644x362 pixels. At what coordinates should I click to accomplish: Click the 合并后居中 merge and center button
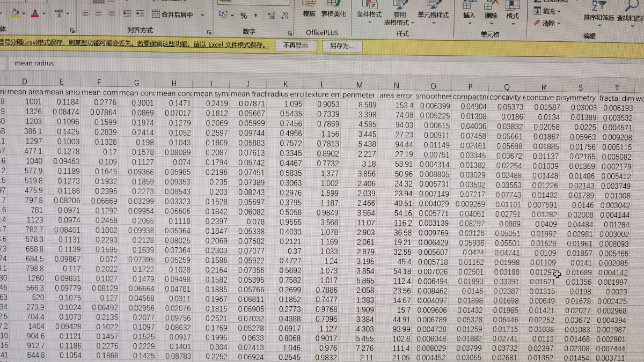[x=173, y=14]
